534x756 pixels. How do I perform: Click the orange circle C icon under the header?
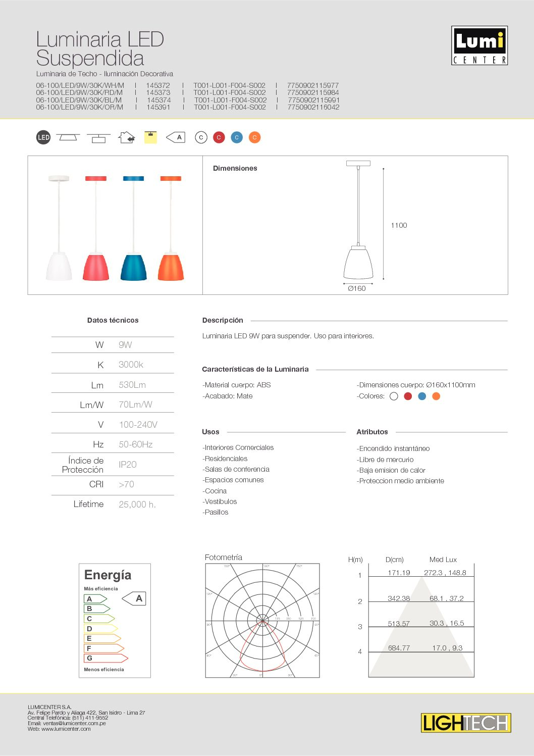(x=255, y=137)
